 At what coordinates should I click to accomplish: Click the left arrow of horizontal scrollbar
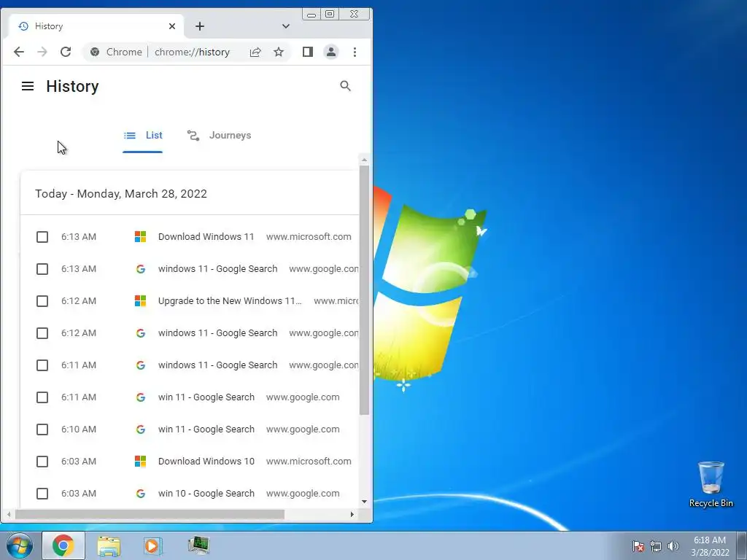click(x=9, y=514)
